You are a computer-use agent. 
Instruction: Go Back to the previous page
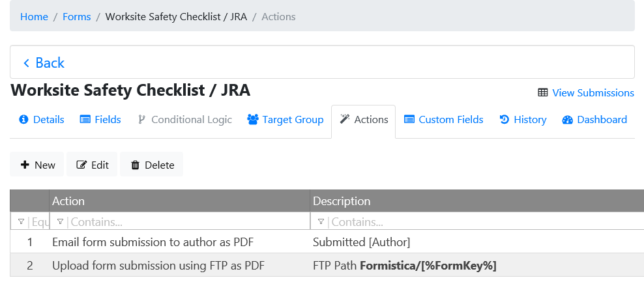click(x=44, y=63)
